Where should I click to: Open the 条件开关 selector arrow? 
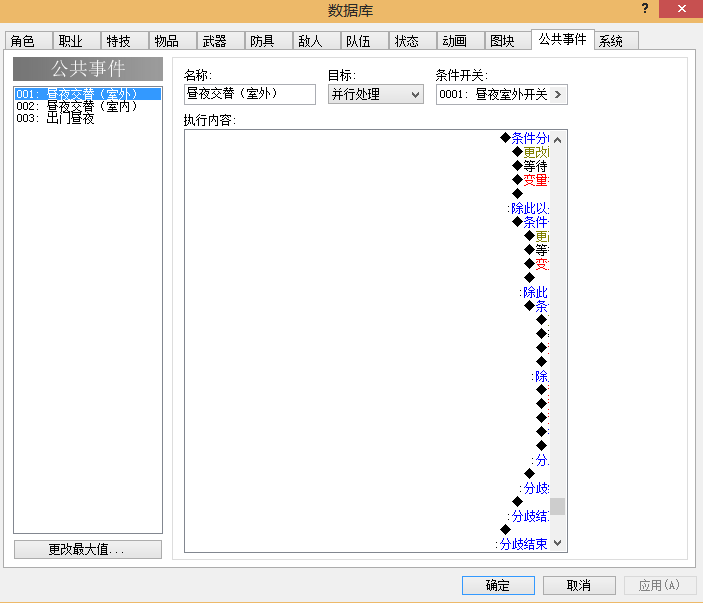pos(558,95)
